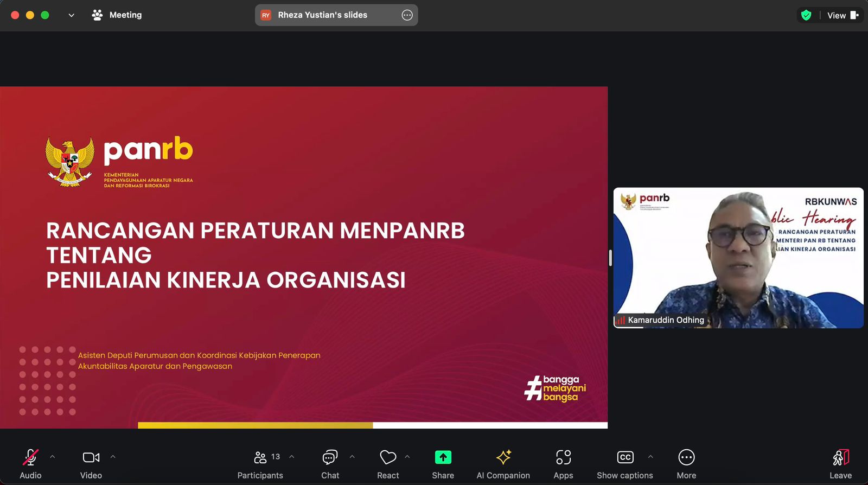This screenshot has width=868, height=485.
Task: Open the window dropdown chevron beside Meeting
Action: tap(71, 15)
